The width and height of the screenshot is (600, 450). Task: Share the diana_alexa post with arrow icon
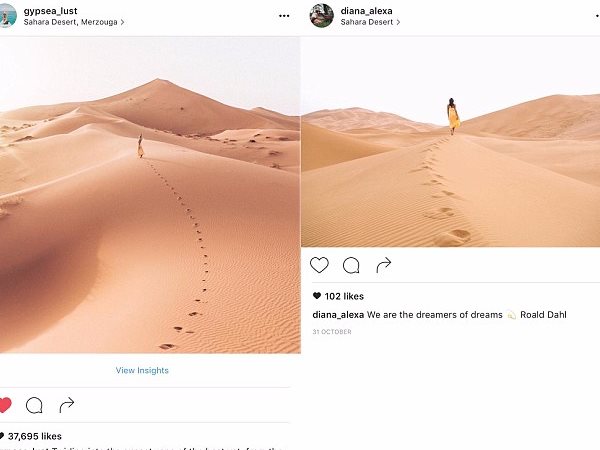click(x=383, y=265)
